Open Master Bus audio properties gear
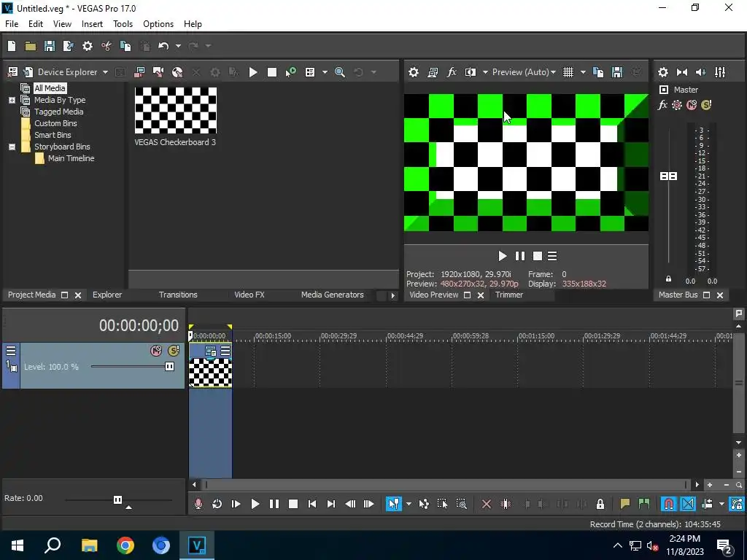The height and width of the screenshot is (560, 747). pyautogui.click(x=662, y=72)
